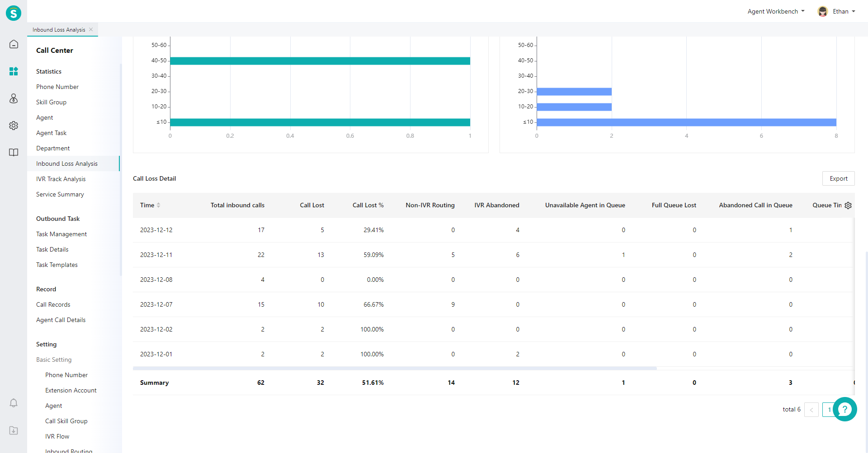Open Department in the sidebar

[x=53, y=148]
